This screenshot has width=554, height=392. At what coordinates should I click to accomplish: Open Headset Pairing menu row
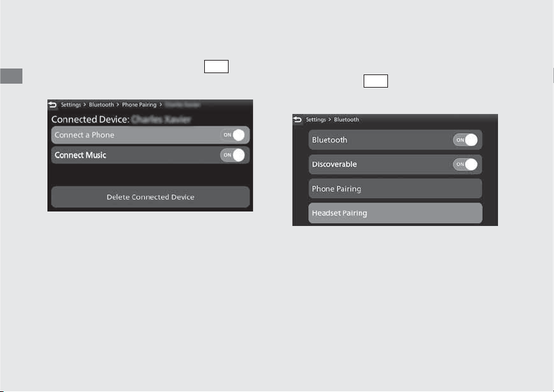coord(395,213)
